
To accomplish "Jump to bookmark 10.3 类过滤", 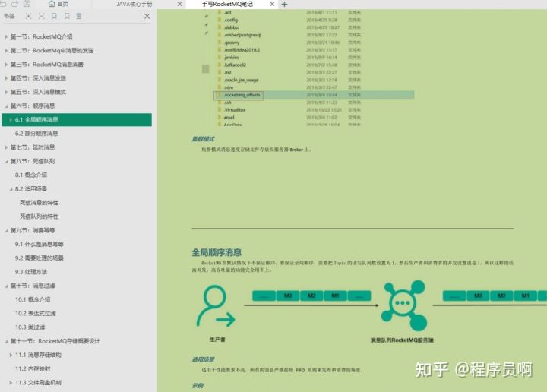I will (30, 327).
